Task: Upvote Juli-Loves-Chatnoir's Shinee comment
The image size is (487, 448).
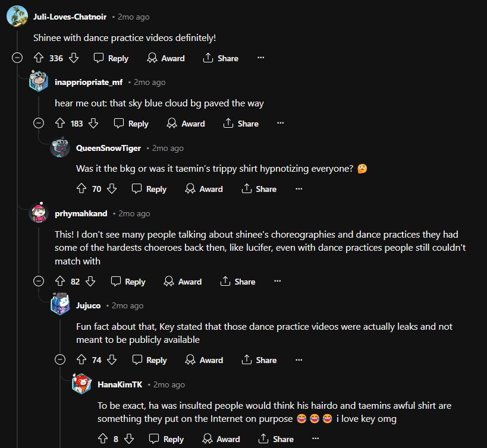Action: [39, 58]
